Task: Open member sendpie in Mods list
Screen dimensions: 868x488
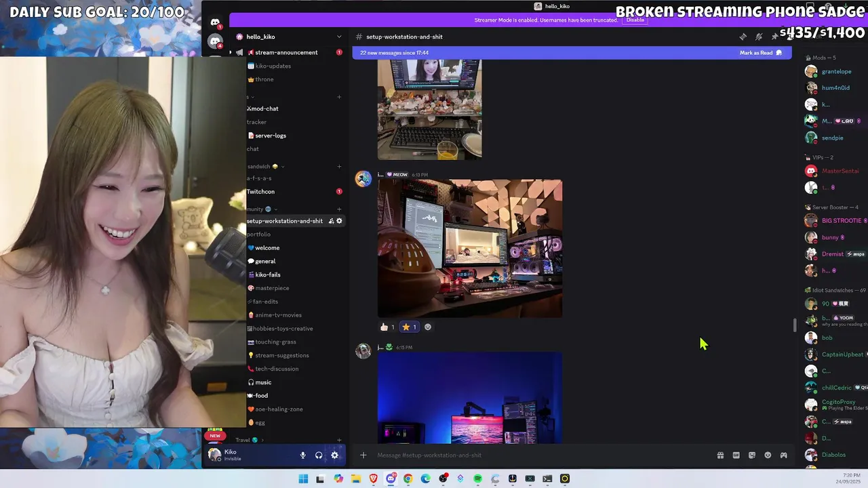Action: 834,138
